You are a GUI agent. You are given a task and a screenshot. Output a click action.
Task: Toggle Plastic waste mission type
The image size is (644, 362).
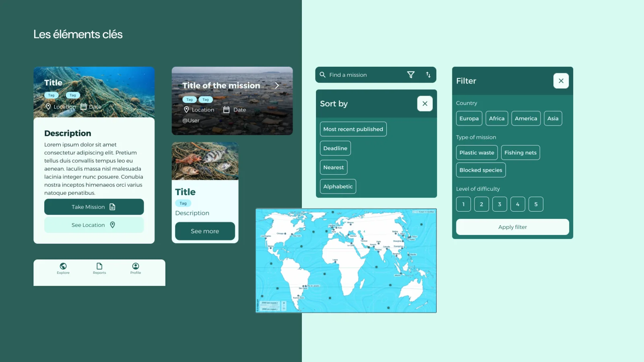(477, 153)
